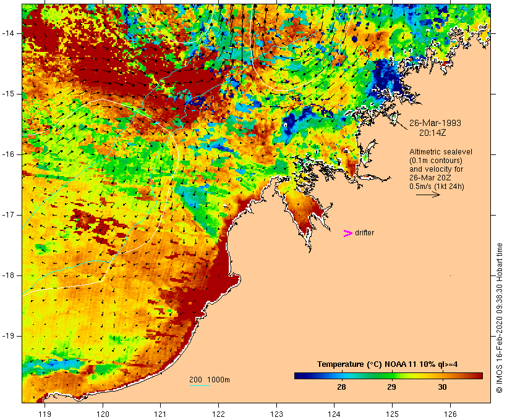Click the colorbar tick label 29
Image resolution: width=507 pixels, height=420 pixels.
(x=391, y=387)
